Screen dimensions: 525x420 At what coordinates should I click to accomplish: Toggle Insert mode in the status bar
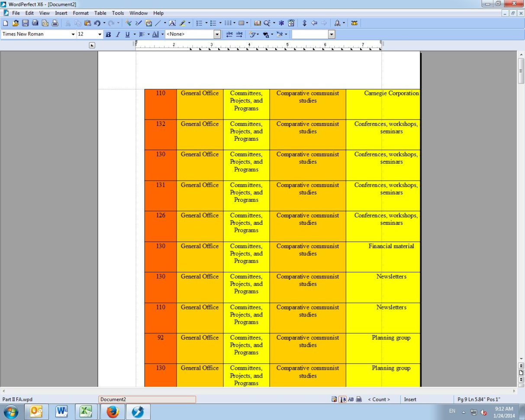(410, 399)
